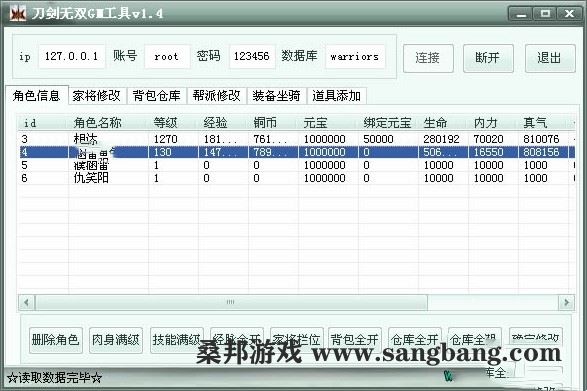The height and width of the screenshot is (391, 587).
Task: Switch to the 家将修改 tab
Action: click(97, 96)
